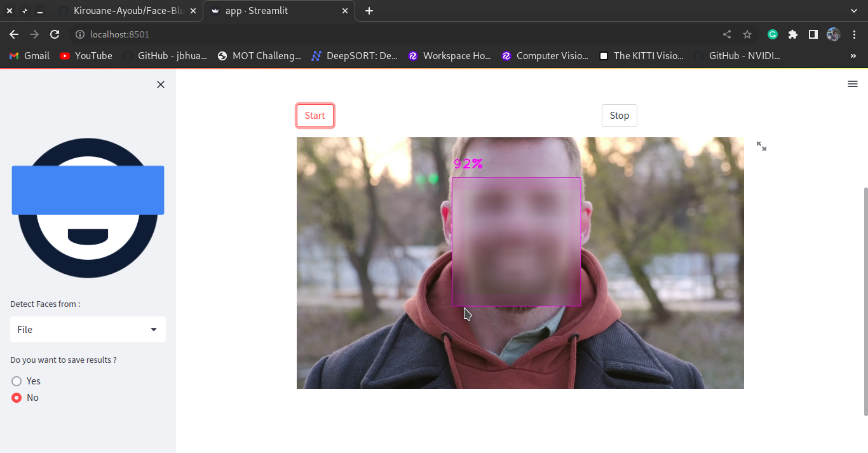Open the Grammarly browser extension
This screenshot has width=868, height=453.
[772, 34]
